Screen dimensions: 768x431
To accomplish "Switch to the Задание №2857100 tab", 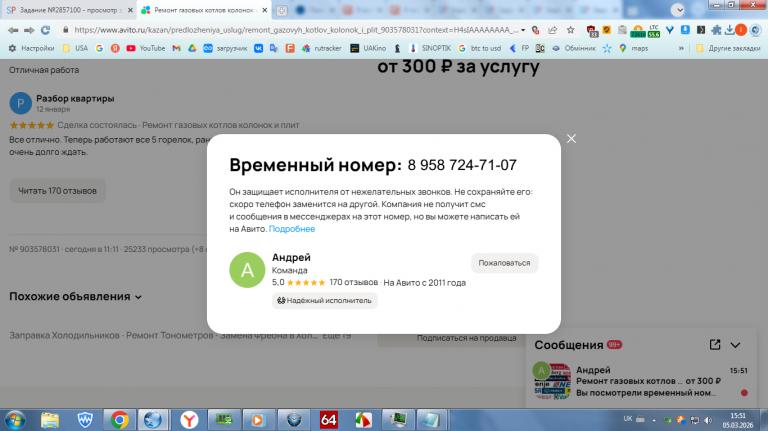I will click(x=68, y=10).
